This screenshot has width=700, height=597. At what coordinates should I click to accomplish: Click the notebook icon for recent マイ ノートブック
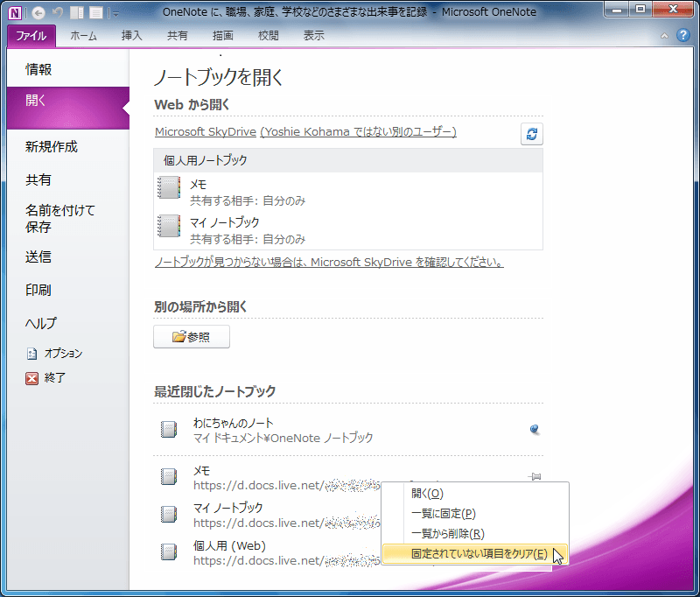pos(169,514)
